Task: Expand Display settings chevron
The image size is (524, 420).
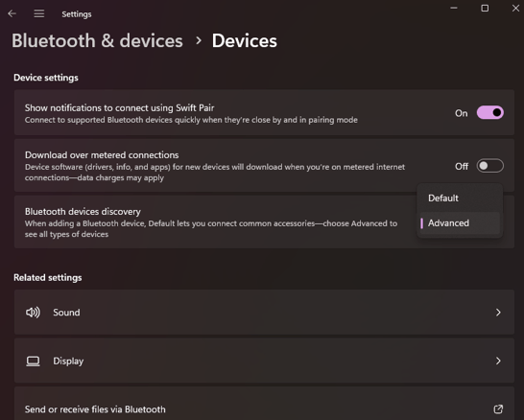Action: pyautogui.click(x=498, y=361)
